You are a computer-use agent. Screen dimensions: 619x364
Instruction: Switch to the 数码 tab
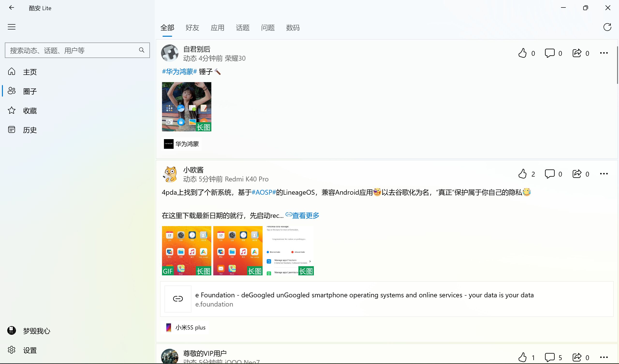tap(293, 28)
